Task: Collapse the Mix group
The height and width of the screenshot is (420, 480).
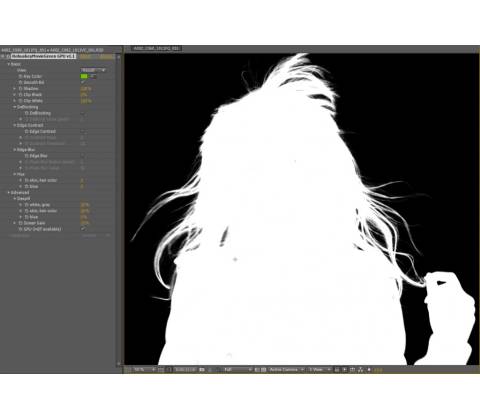Action: tap(15, 174)
